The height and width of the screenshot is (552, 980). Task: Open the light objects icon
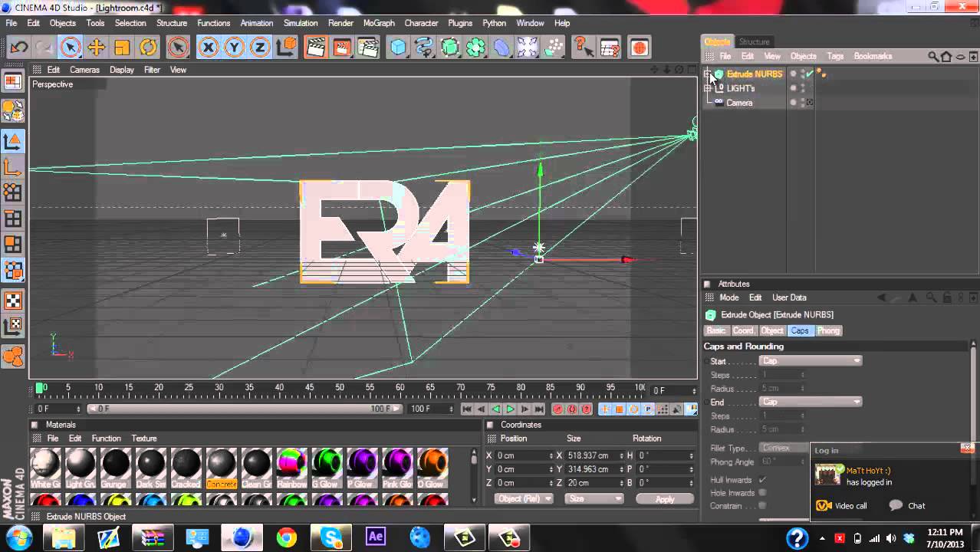pos(554,48)
